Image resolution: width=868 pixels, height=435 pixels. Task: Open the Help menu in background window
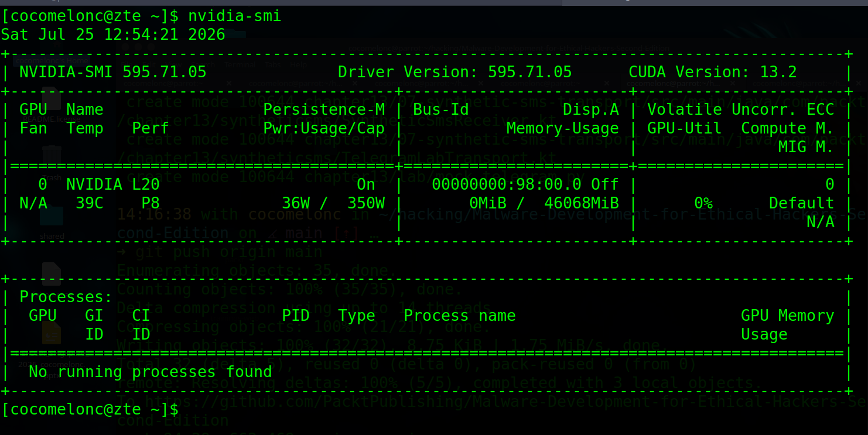298,64
